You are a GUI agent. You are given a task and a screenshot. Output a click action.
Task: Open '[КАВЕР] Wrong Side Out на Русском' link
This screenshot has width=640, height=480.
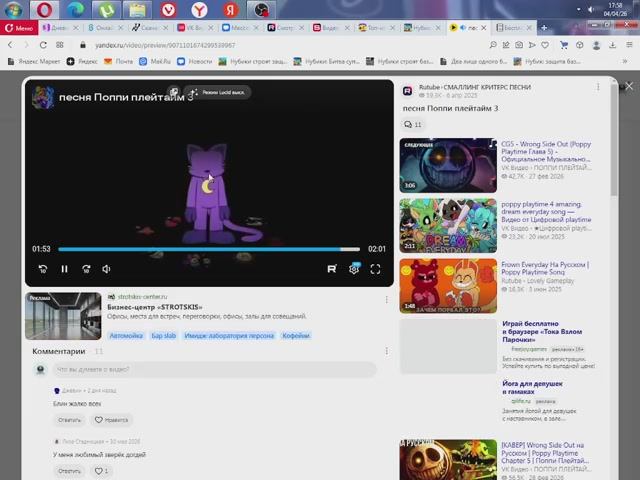point(545,453)
